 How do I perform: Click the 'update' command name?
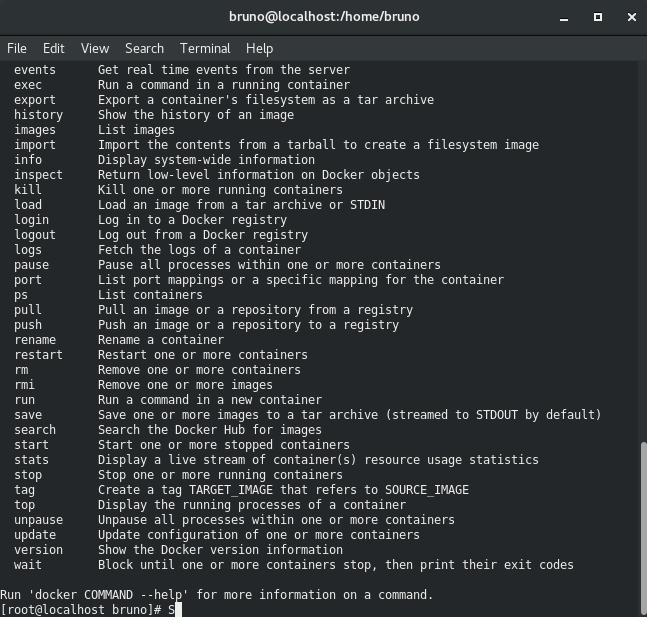(35, 534)
